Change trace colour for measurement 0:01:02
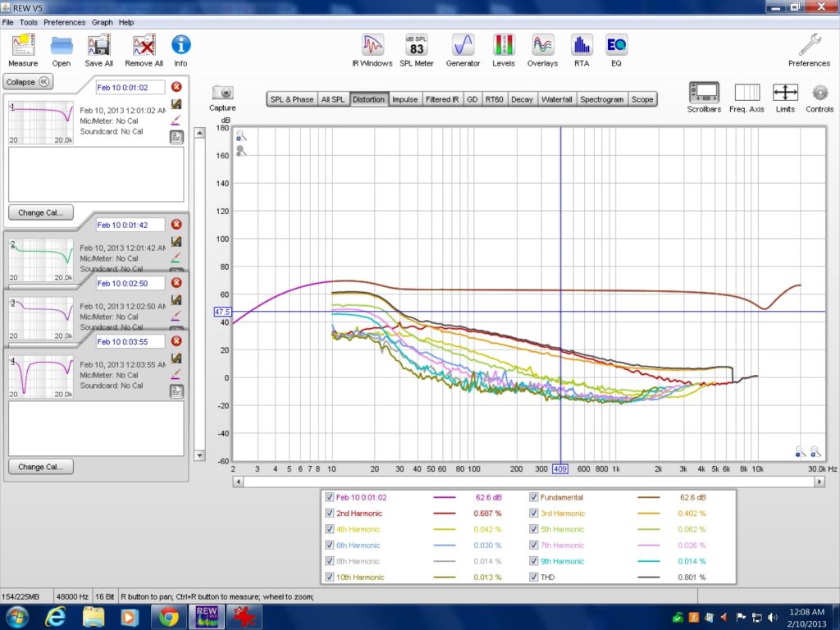This screenshot has height=630, width=840. pyautogui.click(x=176, y=120)
